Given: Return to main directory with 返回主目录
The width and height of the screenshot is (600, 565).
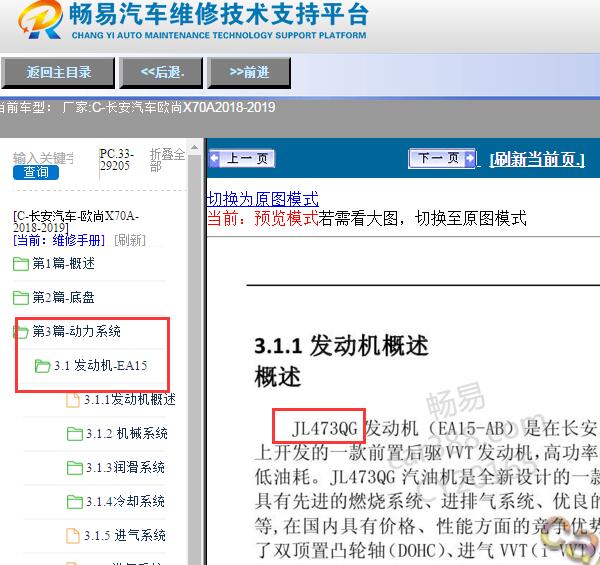Looking at the screenshot, I should point(58,73).
